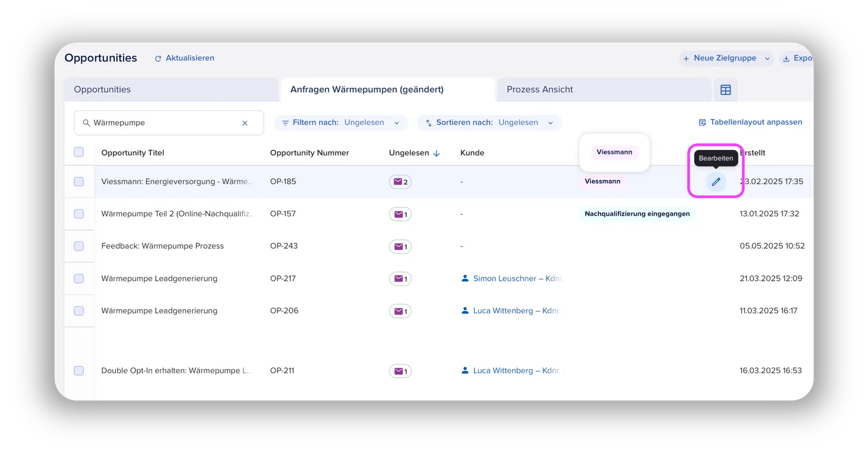Screen dimensions: 868x454
Task: Click the unread mail badge for OP-211
Action: [400, 371]
